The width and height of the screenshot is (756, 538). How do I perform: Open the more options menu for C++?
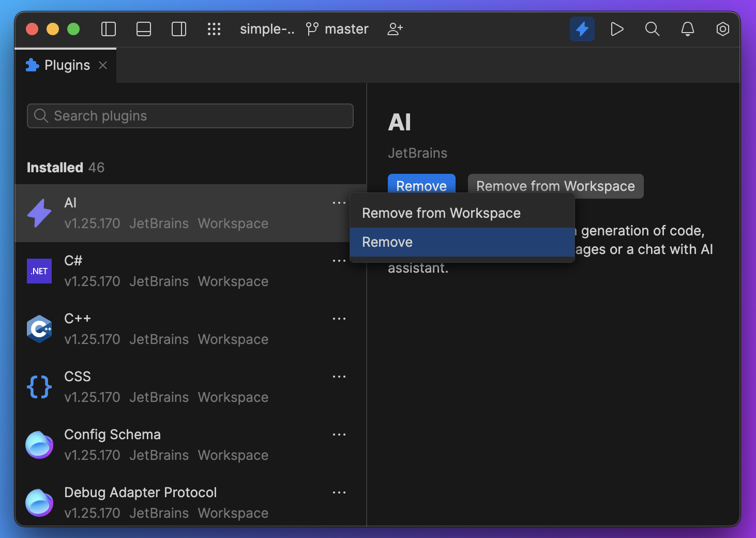[x=339, y=319]
